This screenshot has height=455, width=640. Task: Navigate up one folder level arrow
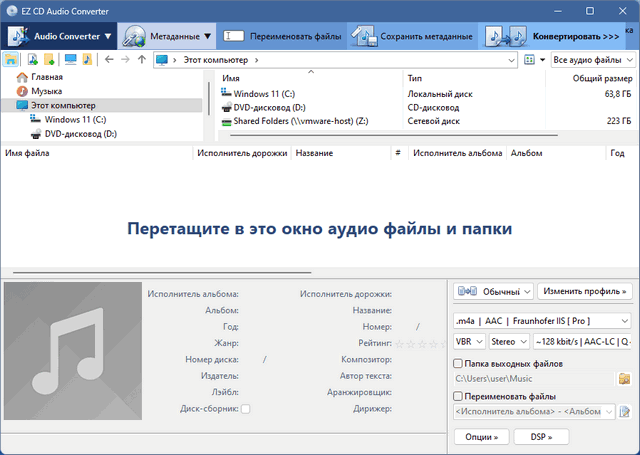tap(142, 60)
